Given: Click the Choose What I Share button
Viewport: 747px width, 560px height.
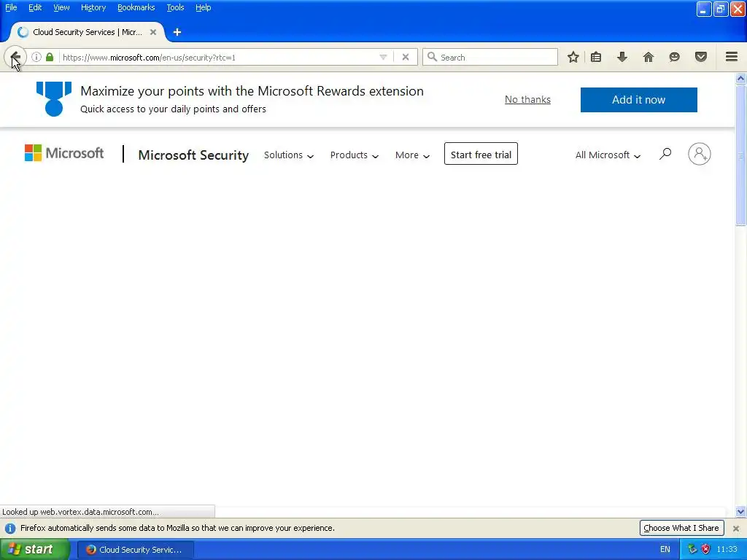Looking at the screenshot, I should coord(681,528).
